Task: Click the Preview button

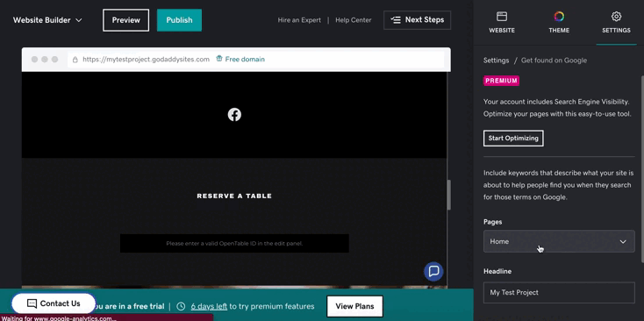Action: click(126, 20)
